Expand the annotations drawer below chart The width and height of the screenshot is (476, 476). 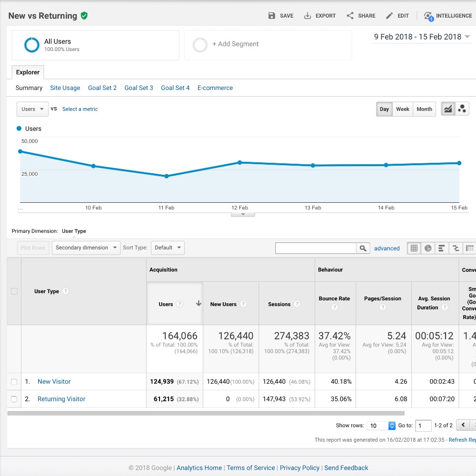click(243, 214)
